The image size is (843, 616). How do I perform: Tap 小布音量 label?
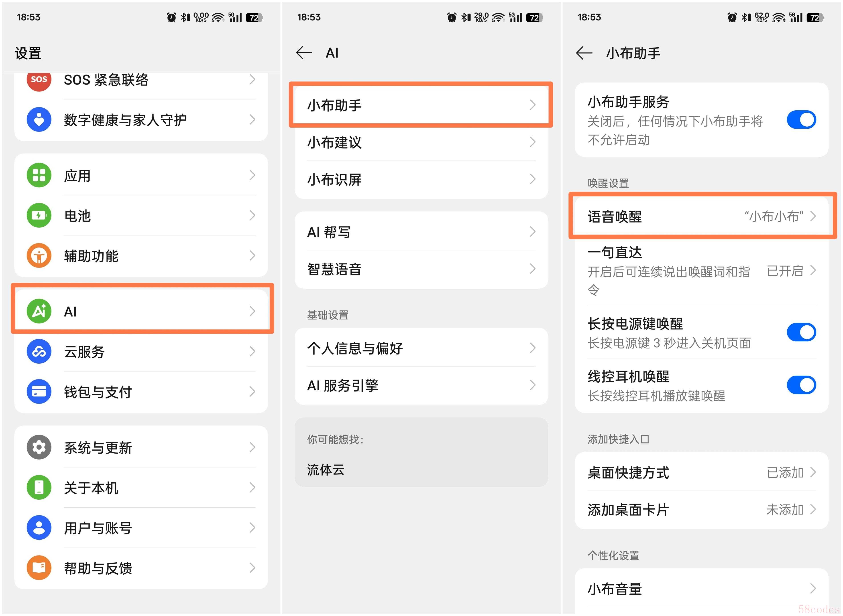tap(615, 589)
